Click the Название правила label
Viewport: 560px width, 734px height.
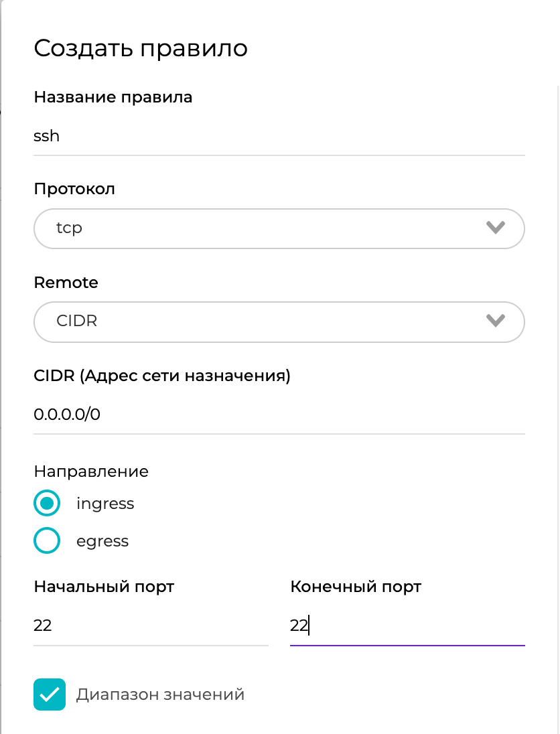(x=113, y=97)
